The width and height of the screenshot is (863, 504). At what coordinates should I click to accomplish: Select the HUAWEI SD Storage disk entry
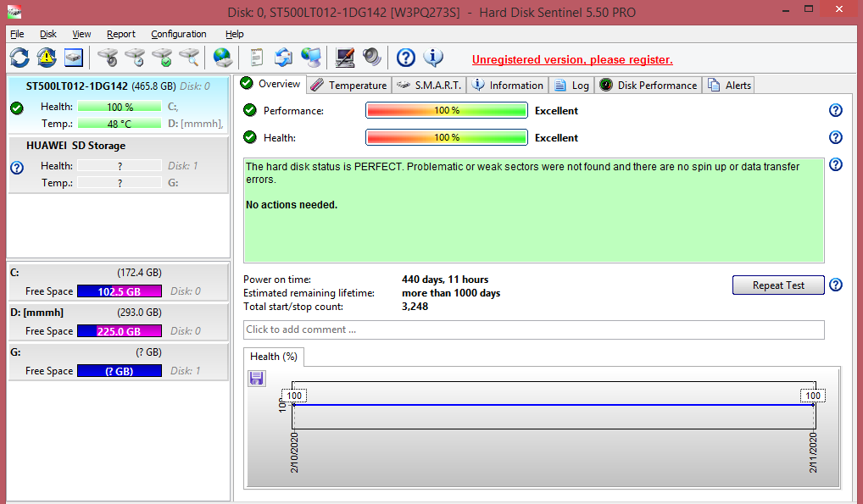[x=119, y=164]
